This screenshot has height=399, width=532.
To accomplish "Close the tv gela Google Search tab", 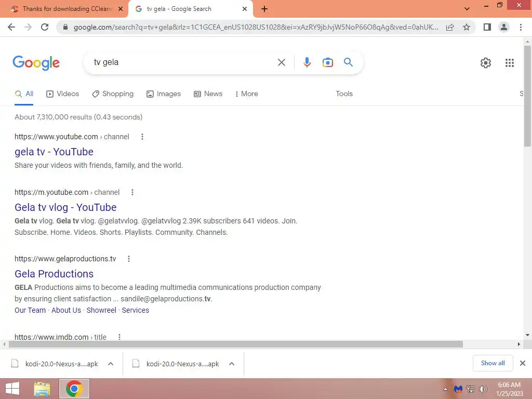I will (245, 9).
